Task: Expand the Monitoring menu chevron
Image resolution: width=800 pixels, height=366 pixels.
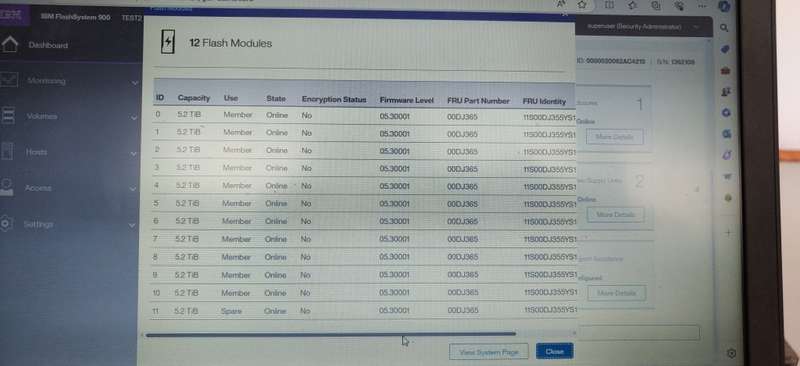Action: click(x=135, y=82)
